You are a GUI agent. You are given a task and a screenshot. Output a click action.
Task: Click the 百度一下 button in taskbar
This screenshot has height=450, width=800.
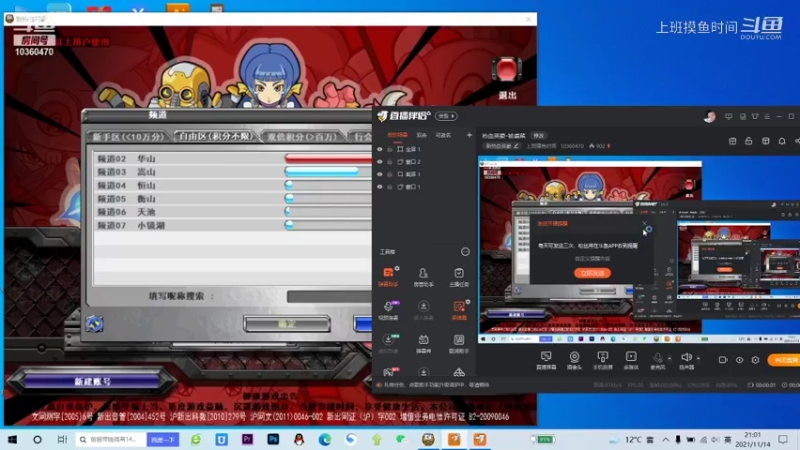point(163,439)
